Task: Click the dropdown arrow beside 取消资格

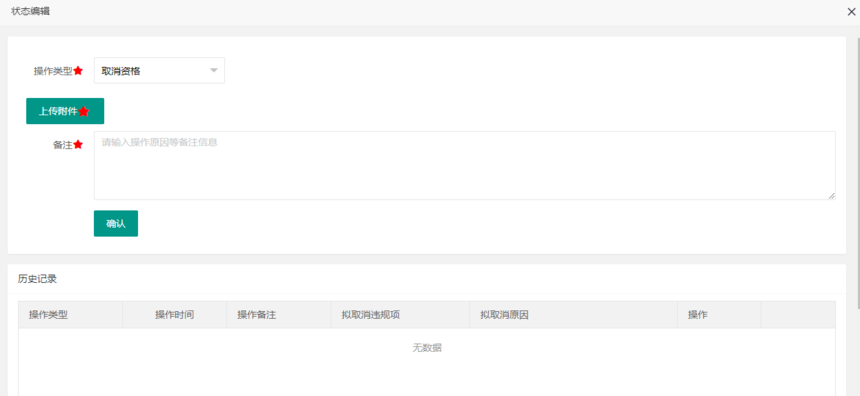Action: [214, 70]
